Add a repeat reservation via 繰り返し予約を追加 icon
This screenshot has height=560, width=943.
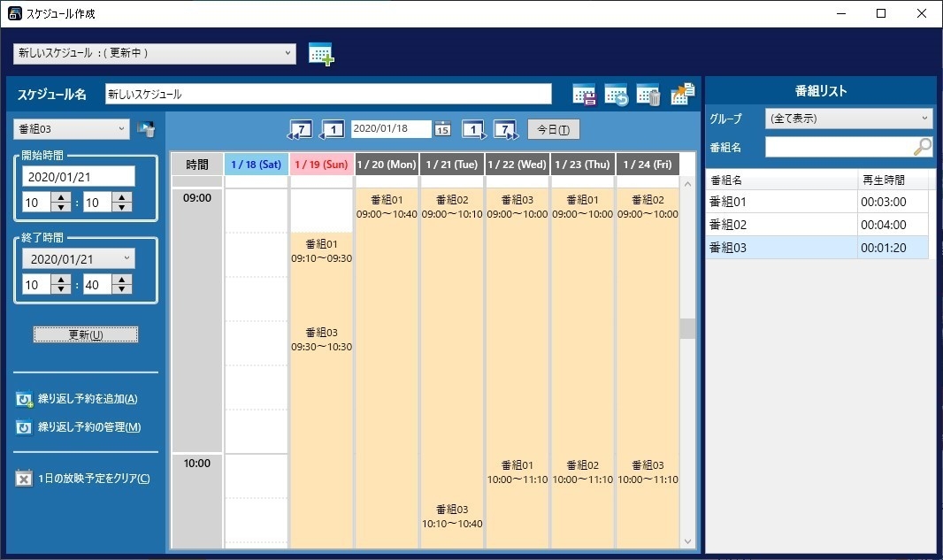coord(24,399)
